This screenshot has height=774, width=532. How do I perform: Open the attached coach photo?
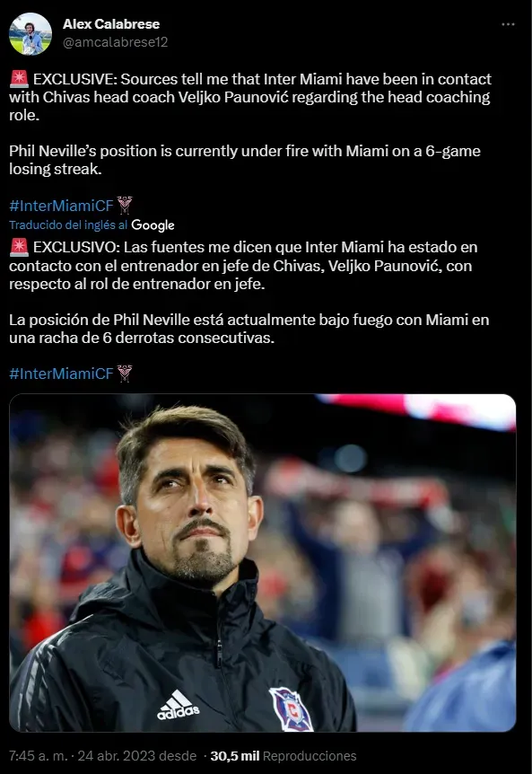262,563
